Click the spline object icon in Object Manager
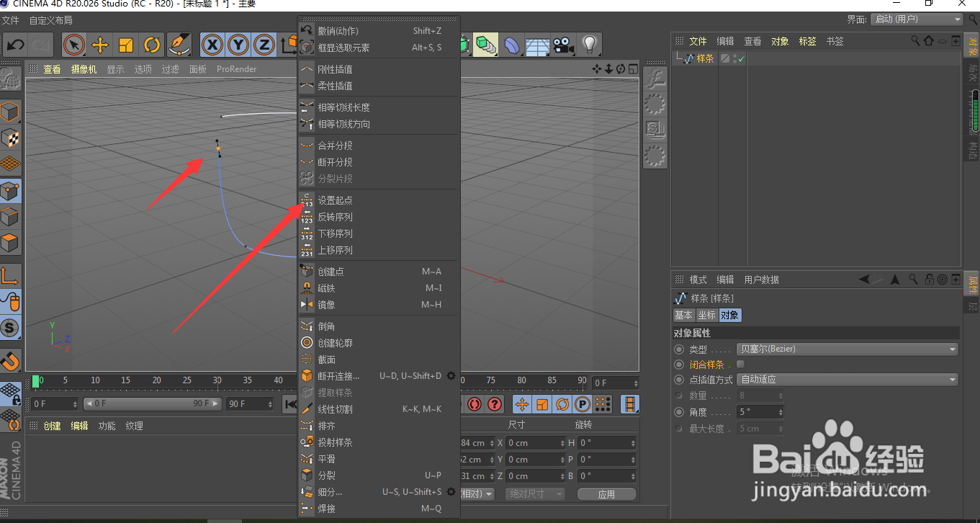The width and height of the screenshot is (980, 523). click(689, 59)
